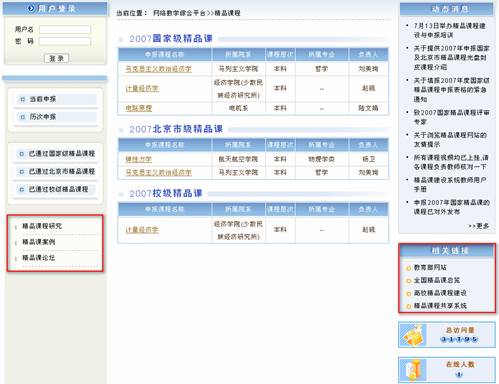Open news 申报2007年国家精品课的课程已对外发布
Viewport: 499px width, 384px height.
tap(451, 207)
